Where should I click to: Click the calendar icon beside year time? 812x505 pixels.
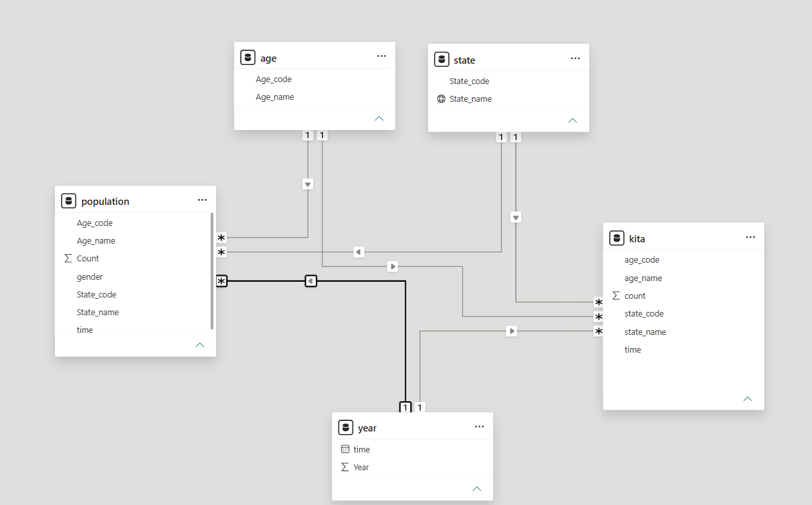(x=345, y=450)
